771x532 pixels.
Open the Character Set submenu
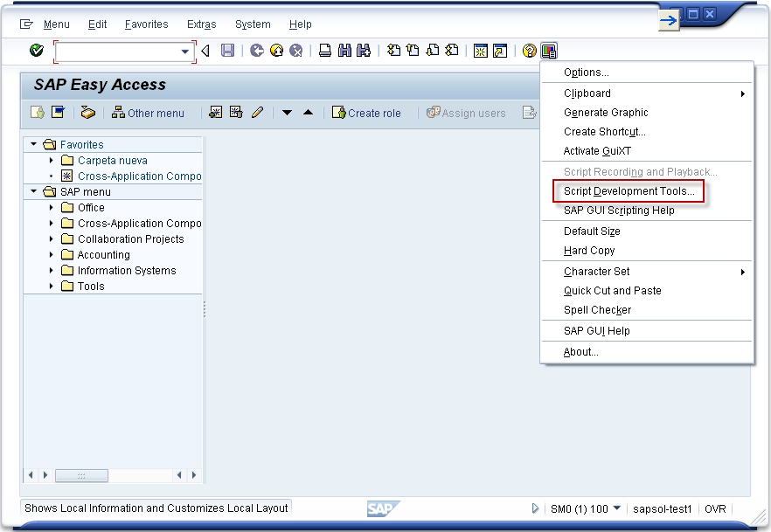647,272
